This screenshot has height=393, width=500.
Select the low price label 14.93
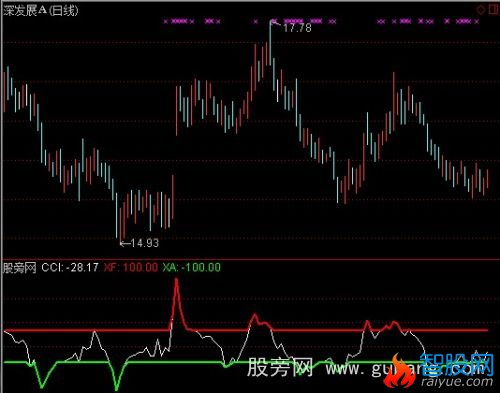click(144, 243)
